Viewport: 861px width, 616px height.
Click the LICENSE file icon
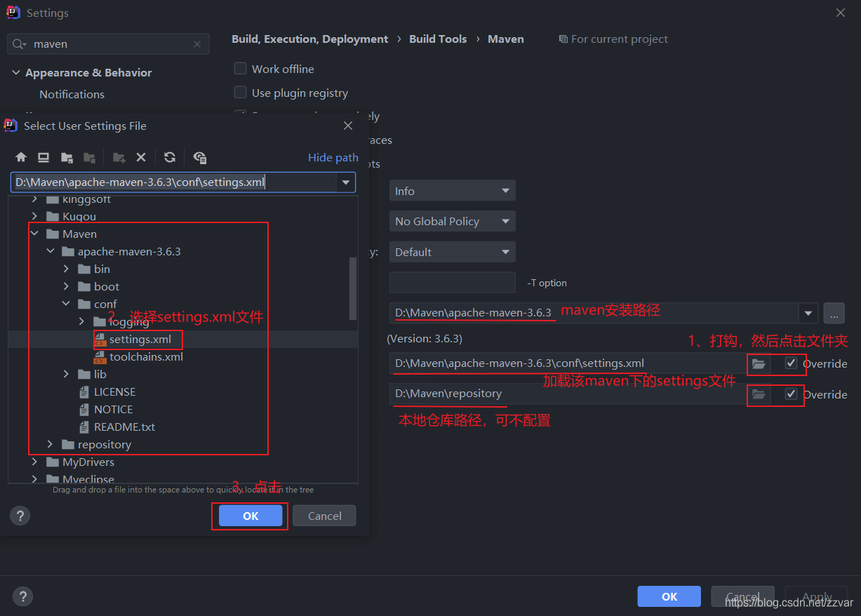click(85, 392)
